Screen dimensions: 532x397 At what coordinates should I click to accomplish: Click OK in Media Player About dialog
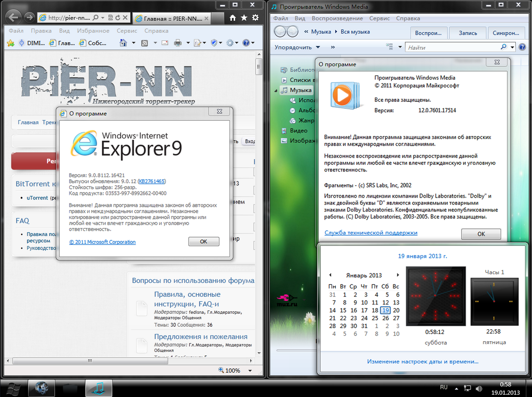pyautogui.click(x=481, y=234)
